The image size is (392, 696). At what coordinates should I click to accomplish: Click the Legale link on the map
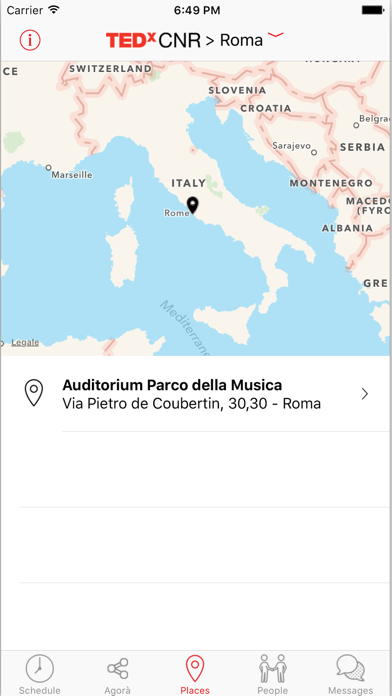click(x=25, y=343)
